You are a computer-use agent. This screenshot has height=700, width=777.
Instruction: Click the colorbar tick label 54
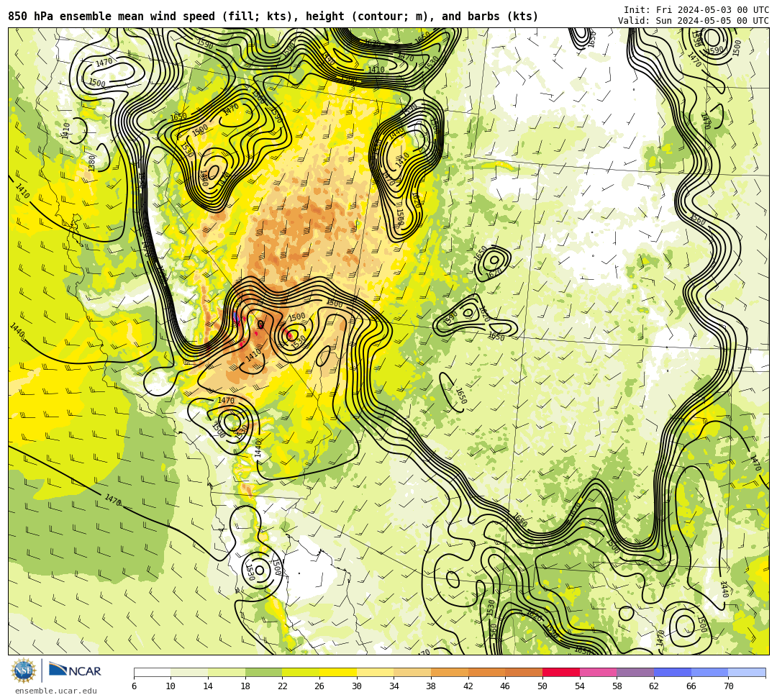[x=580, y=686]
